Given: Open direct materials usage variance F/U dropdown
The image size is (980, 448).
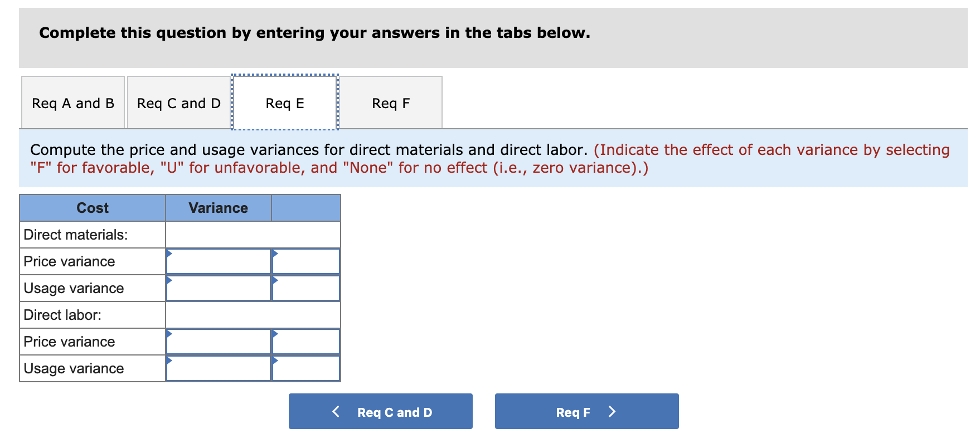Looking at the screenshot, I should [x=306, y=288].
